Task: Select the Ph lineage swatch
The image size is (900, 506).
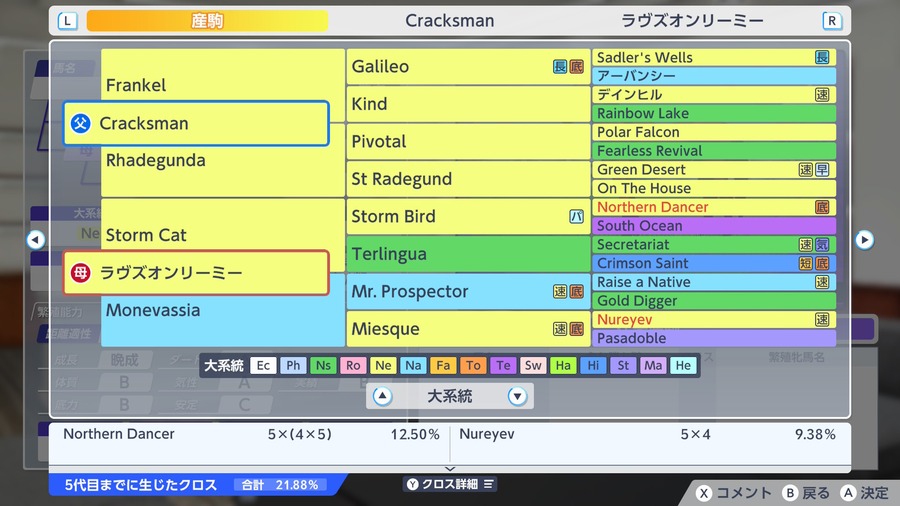Action: (x=293, y=365)
